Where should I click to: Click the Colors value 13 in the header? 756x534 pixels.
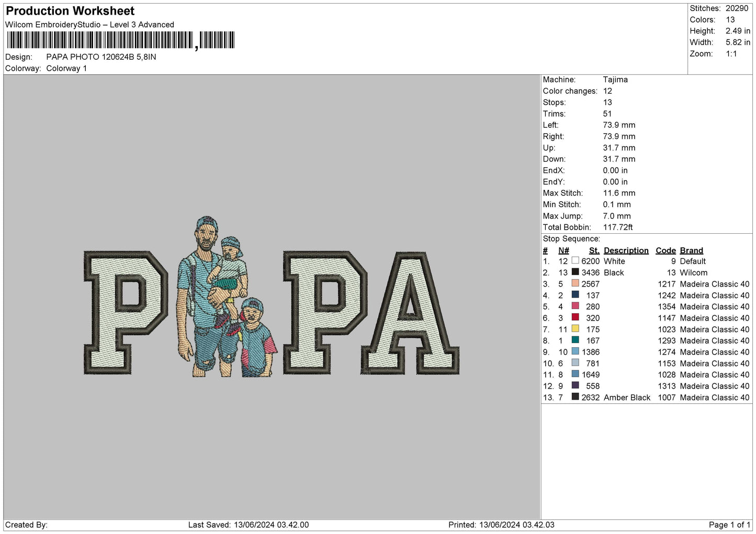coord(730,20)
